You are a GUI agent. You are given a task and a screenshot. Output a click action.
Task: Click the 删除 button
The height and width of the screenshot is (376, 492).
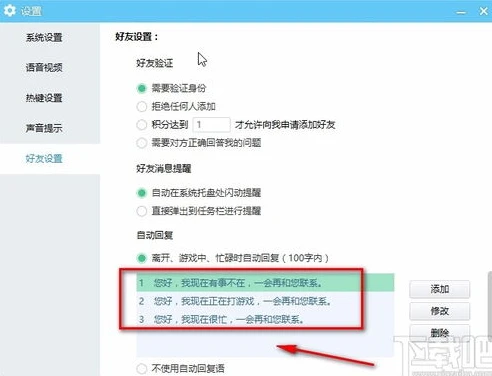tap(440, 332)
